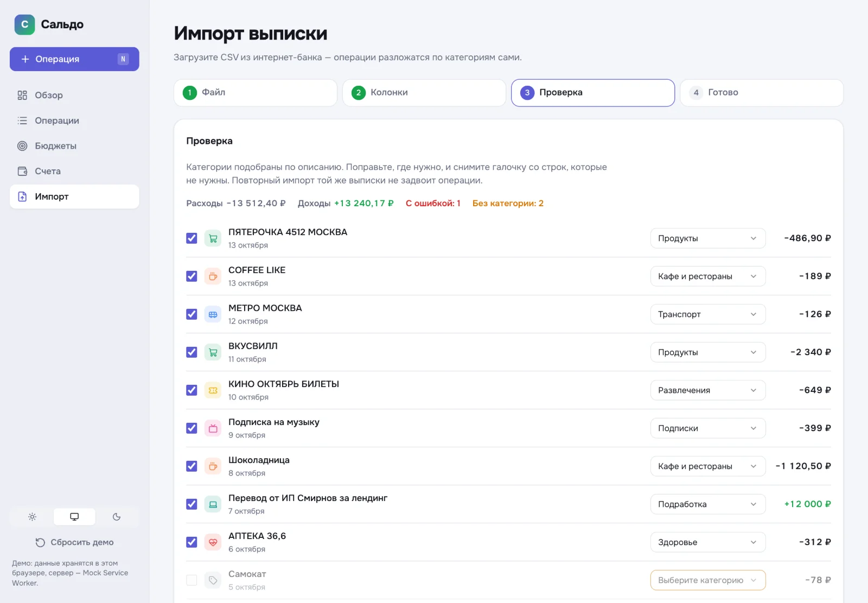Select step 4 Готово
This screenshot has height=603, width=868.
762,93
